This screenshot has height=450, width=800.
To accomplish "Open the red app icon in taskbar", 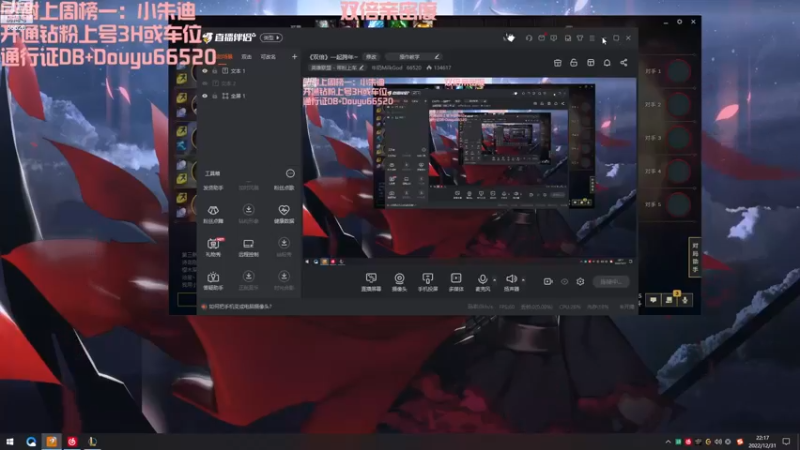I will coord(72,441).
